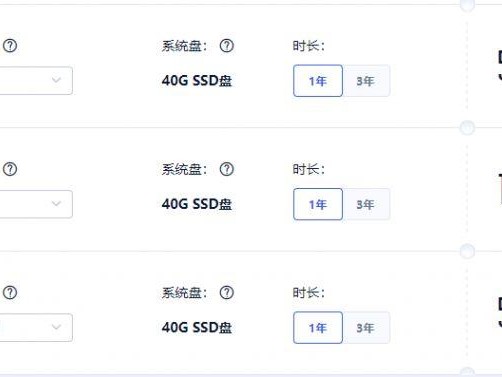Open the dropdown in the second row
The width and height of the screenshot is (502, 377).
tap(36, 204)
